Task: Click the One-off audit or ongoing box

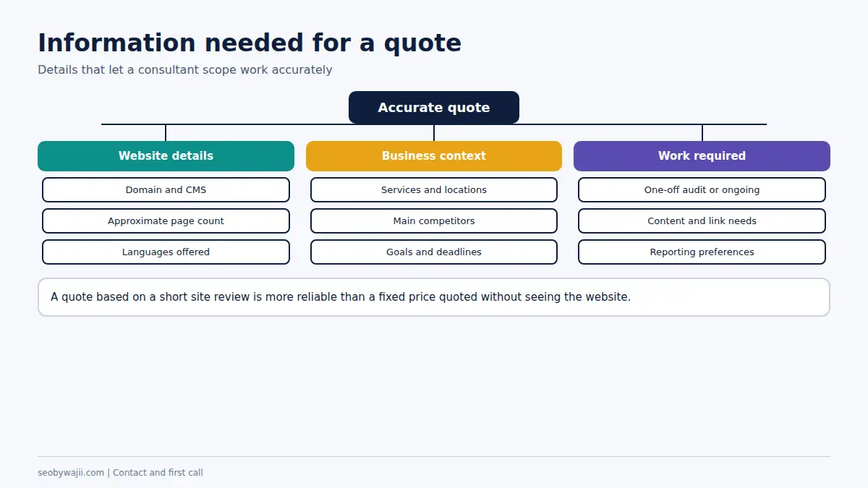Action: [702, 190]
